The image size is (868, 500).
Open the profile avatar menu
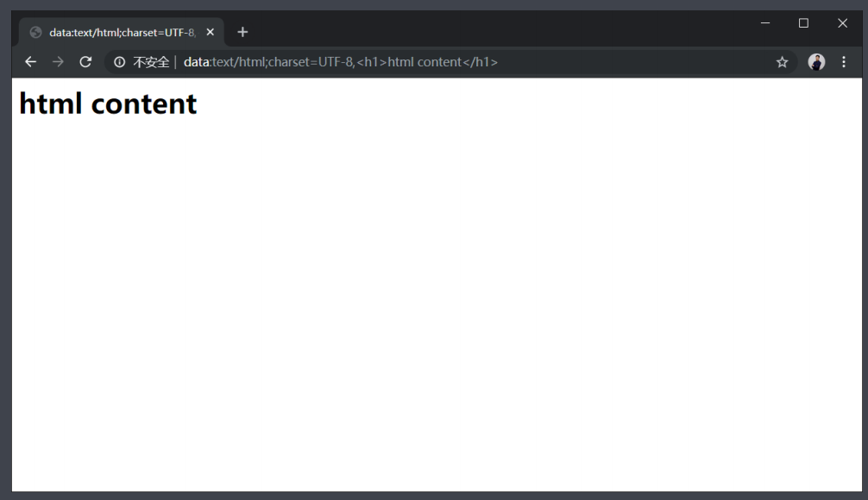[816, 62]
